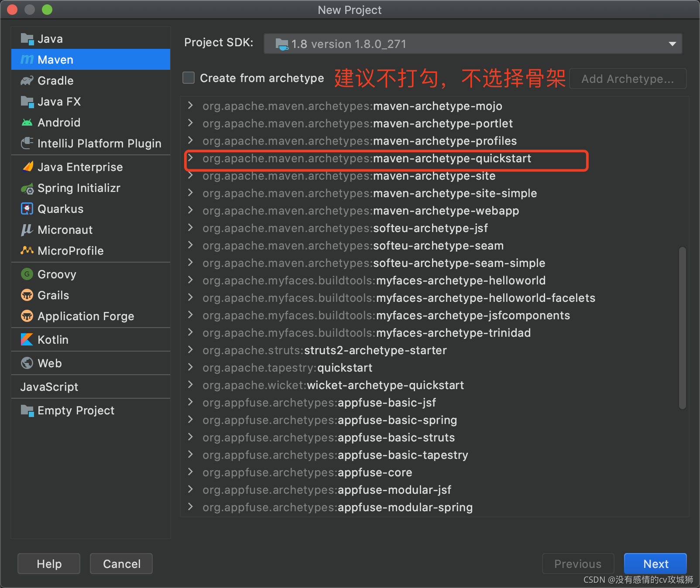Click the SDK folder icon in dropdown
The image size is (700, 588).
282,44
